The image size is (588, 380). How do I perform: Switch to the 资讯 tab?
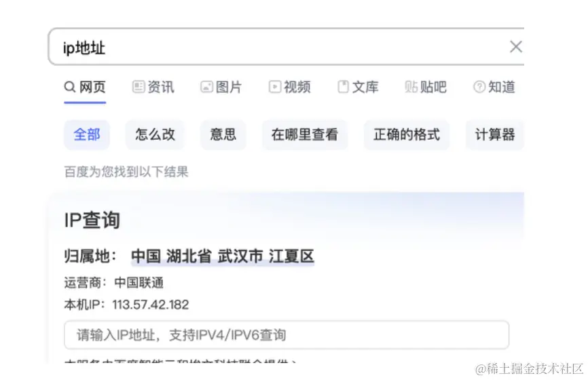click(153, 87)
